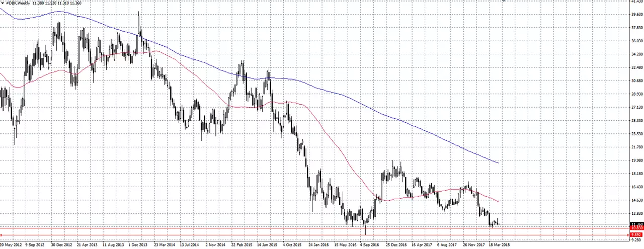644x249 pixels.
Task: Open the chart menu triangle beside #DBK,Weekly
Action: (2, 3)
